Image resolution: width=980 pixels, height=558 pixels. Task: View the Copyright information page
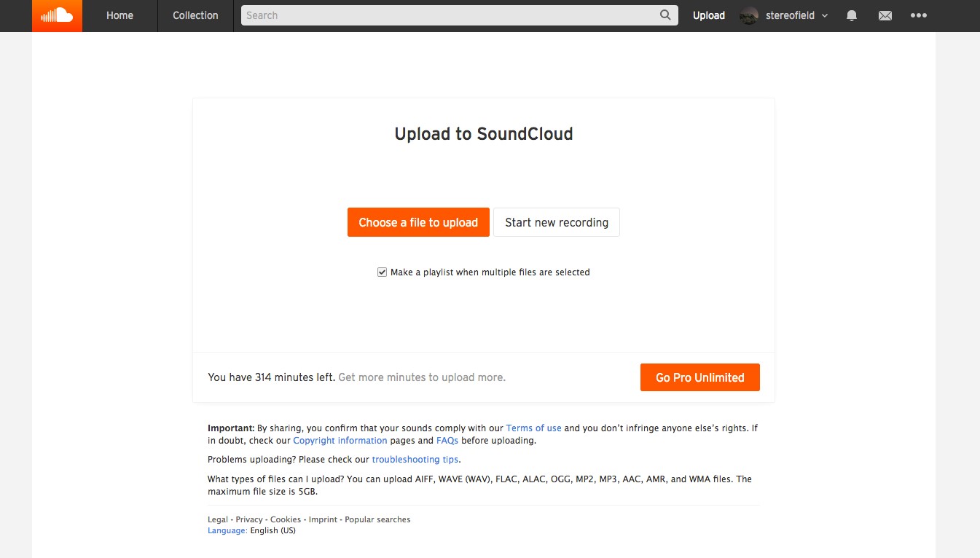pos(340,440)
